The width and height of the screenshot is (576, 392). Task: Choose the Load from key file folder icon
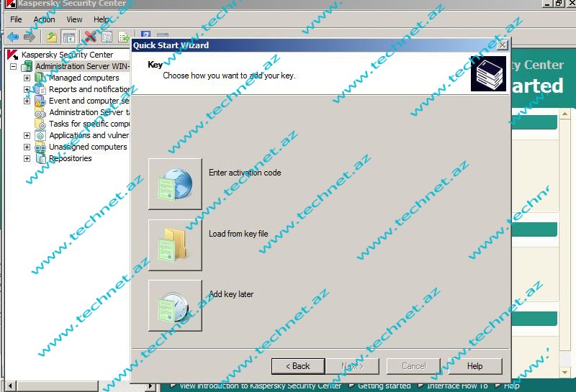[175, 245]
